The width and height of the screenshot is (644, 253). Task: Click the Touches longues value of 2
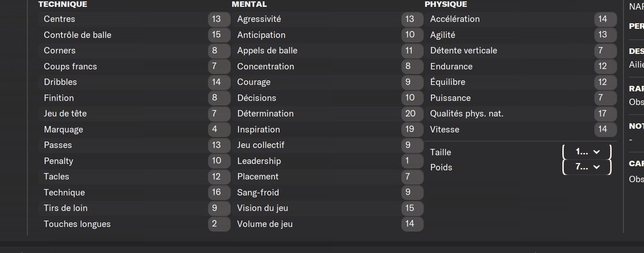tap(219, 224)
